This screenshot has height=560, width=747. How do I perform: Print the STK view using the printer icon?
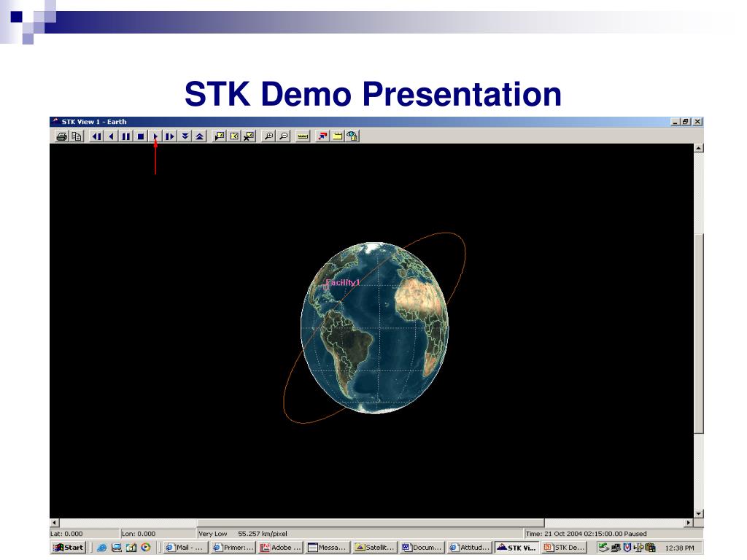click(61, 136)
